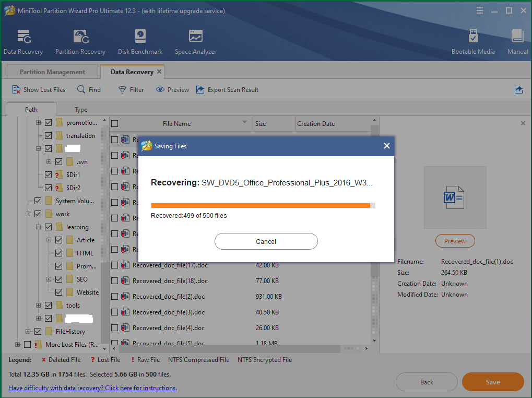Click the Back button
The width and height of the screenshot is (532, 398).
(x=427, y=382)
